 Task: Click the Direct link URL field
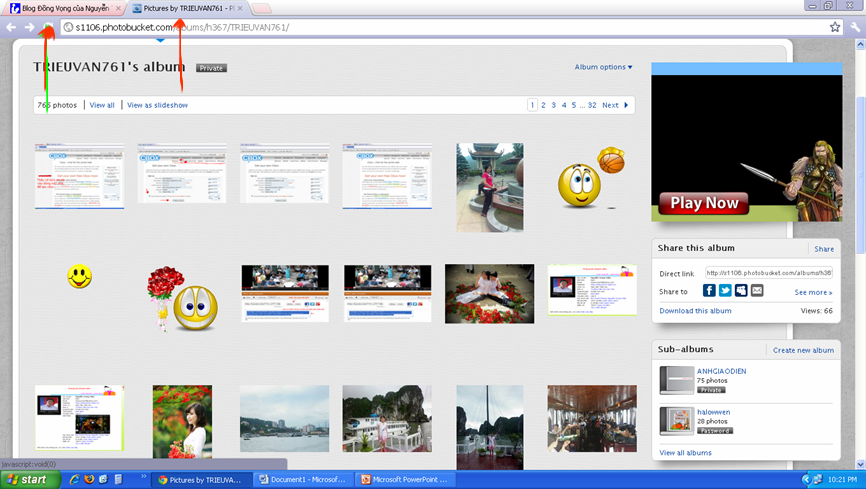(x=768, y=272)
